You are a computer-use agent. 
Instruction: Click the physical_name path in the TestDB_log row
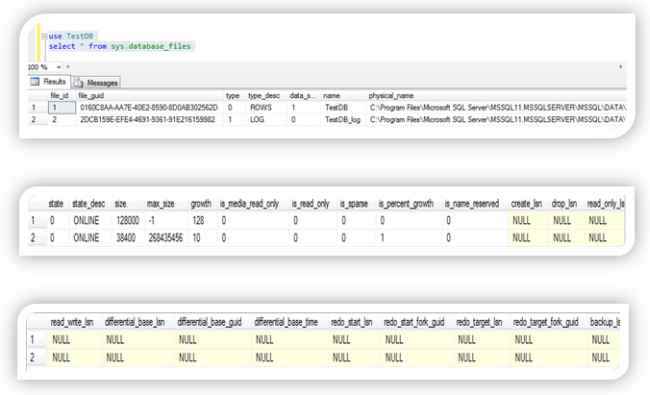(x=497, y=119)
